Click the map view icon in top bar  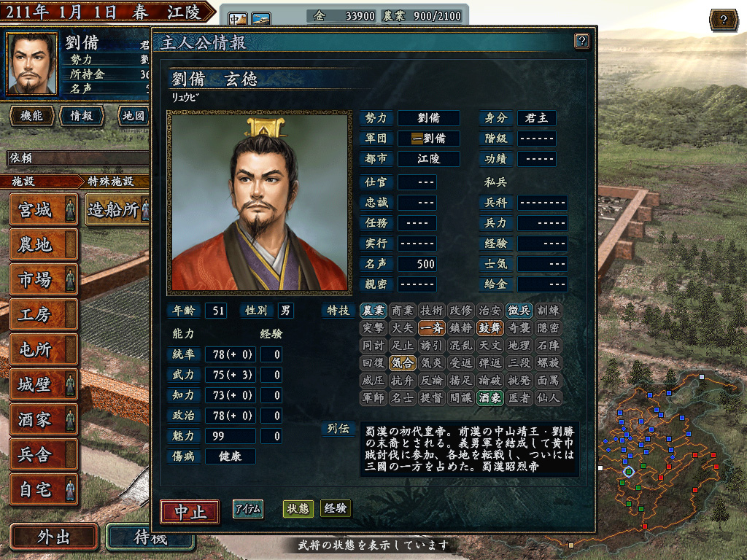(261, 19)
